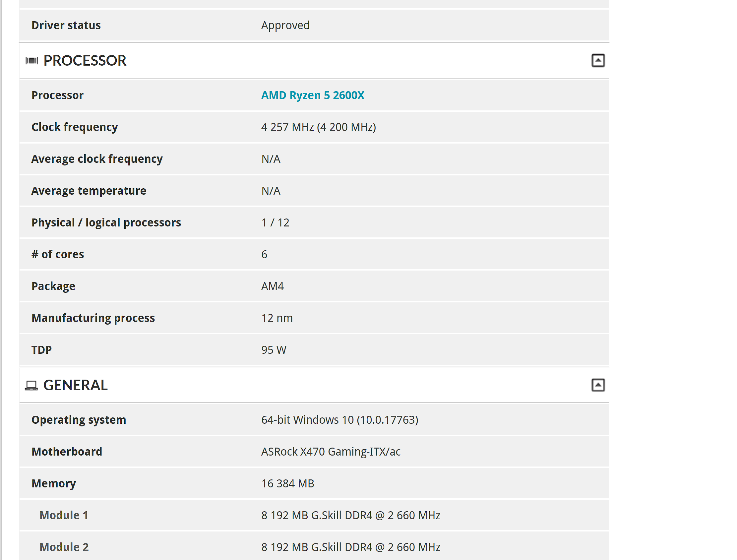Collapse the PROCESSOR section arrow button
Screen dimensions: 737x560
[598, 61]
